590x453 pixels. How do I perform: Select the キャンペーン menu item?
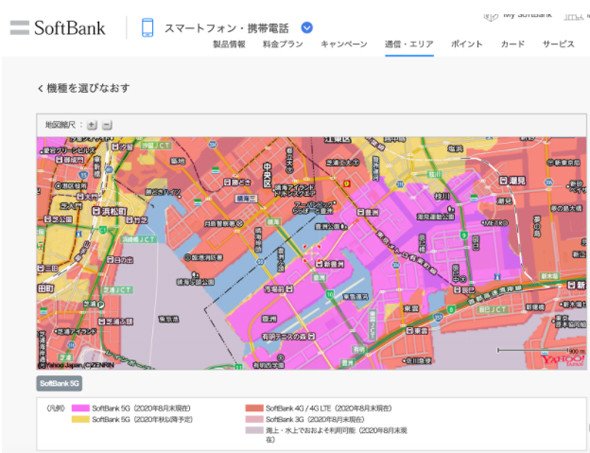[344, 44]
